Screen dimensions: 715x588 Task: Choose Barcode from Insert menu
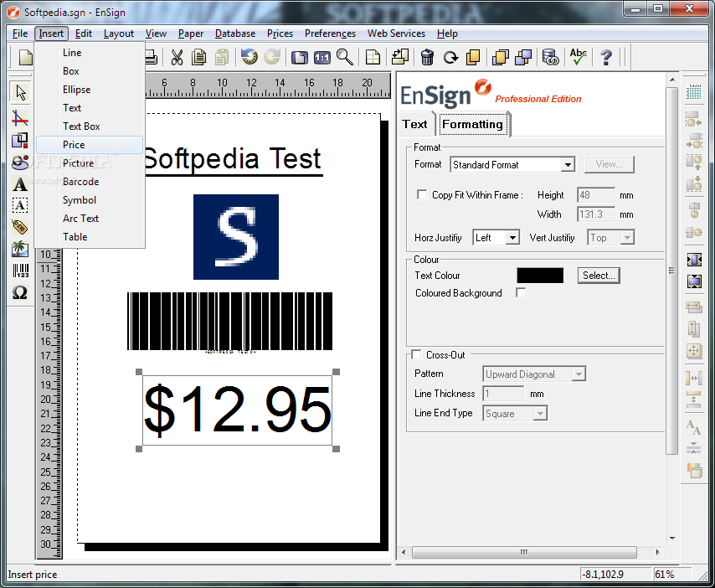click(x=90, y=182)
